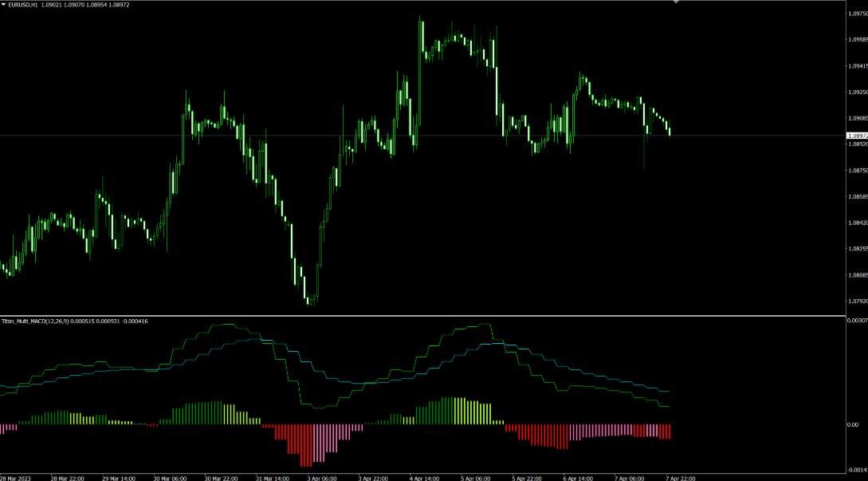Click the 1.09750 price axis label

click(x=858, y=14)
